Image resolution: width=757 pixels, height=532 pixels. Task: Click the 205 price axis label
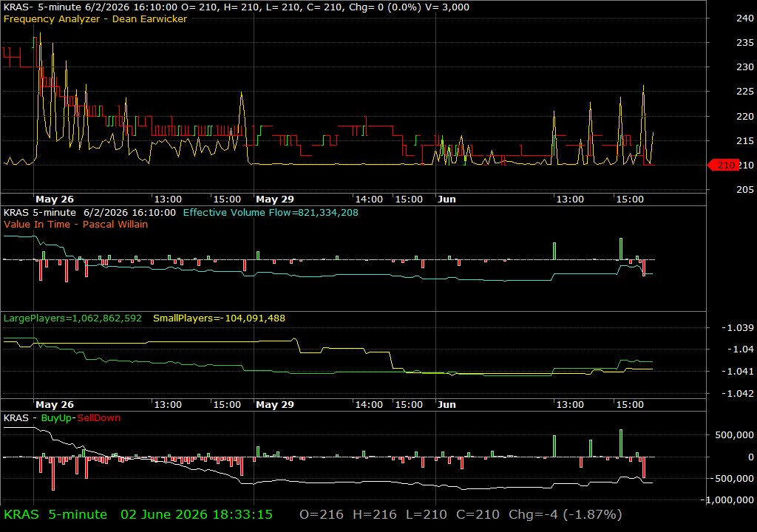[745, 190]
